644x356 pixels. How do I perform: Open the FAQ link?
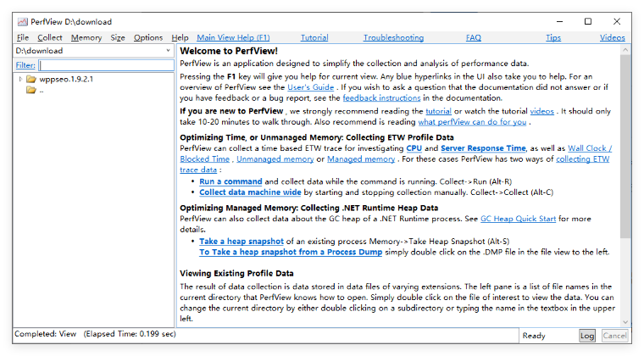(473, 37)
